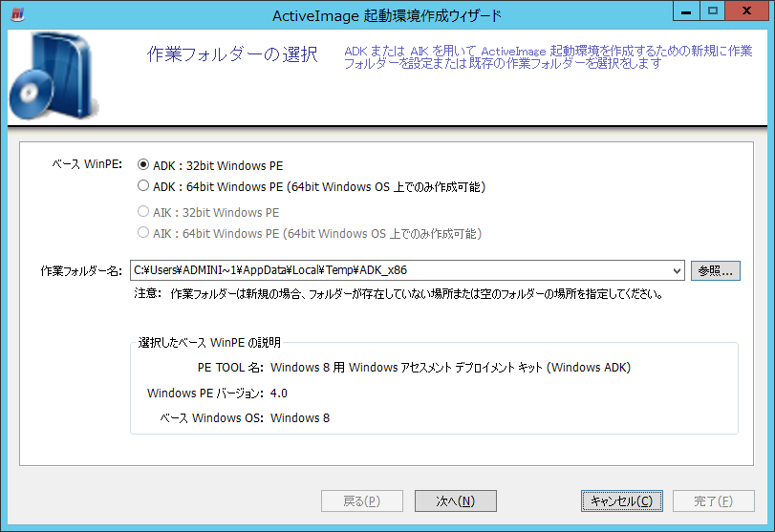Go back with the 戻る(P) button

(362, 500)
